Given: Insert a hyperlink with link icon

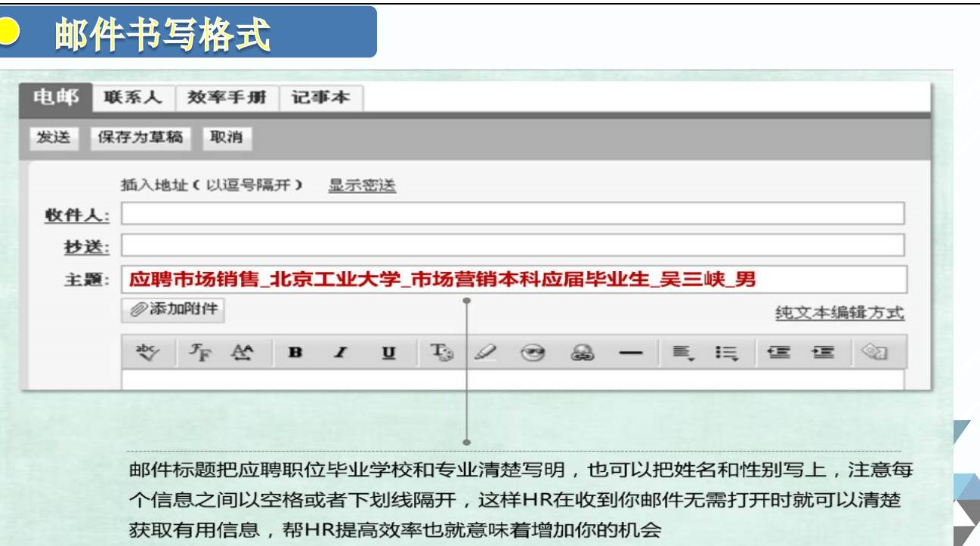Looking at the screenshot, I should pos(582,353).
